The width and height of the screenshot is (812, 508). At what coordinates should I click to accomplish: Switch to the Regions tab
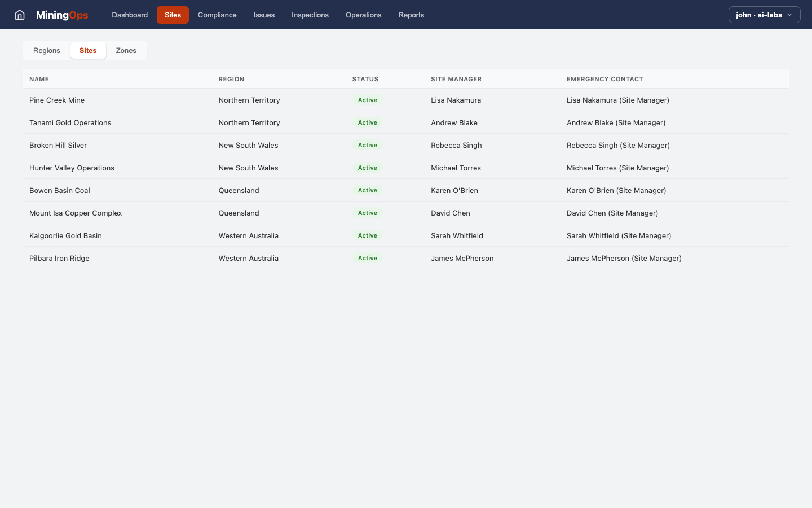click(x=47, y=51)
